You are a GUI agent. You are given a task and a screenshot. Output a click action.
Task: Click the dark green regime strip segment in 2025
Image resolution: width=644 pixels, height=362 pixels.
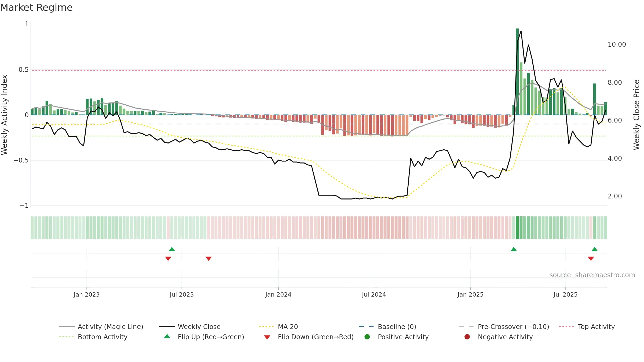(517, 228)
